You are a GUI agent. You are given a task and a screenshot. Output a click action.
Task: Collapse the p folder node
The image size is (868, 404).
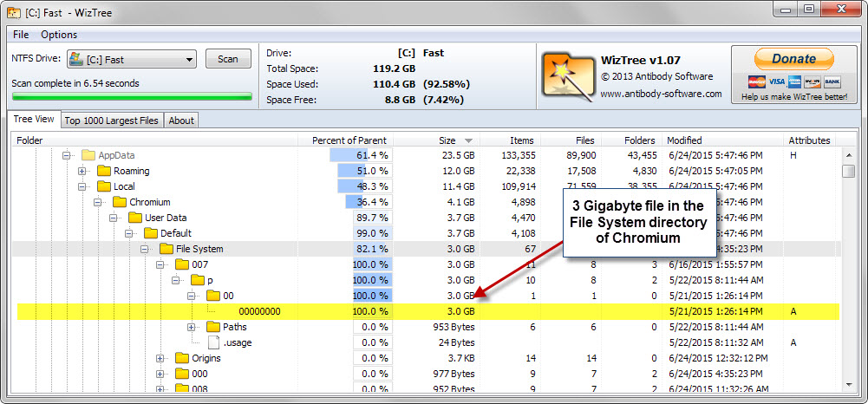click(x=175, y=280)
